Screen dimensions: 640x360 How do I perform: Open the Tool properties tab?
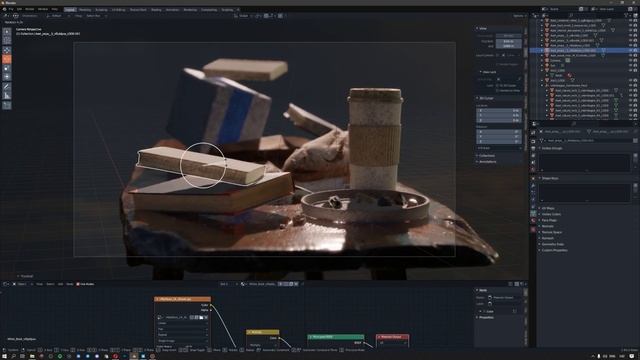pyautogui.click(x=533, y=133)
